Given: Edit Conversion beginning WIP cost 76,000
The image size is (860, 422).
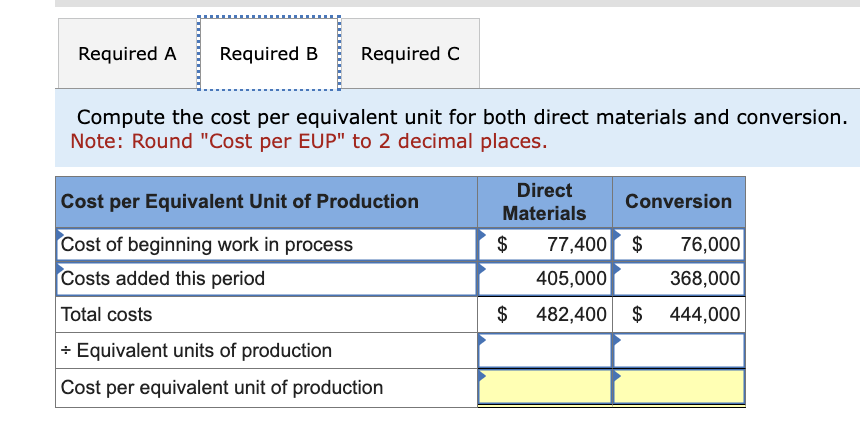Looking at the screenshot, I should pos(679,245).
